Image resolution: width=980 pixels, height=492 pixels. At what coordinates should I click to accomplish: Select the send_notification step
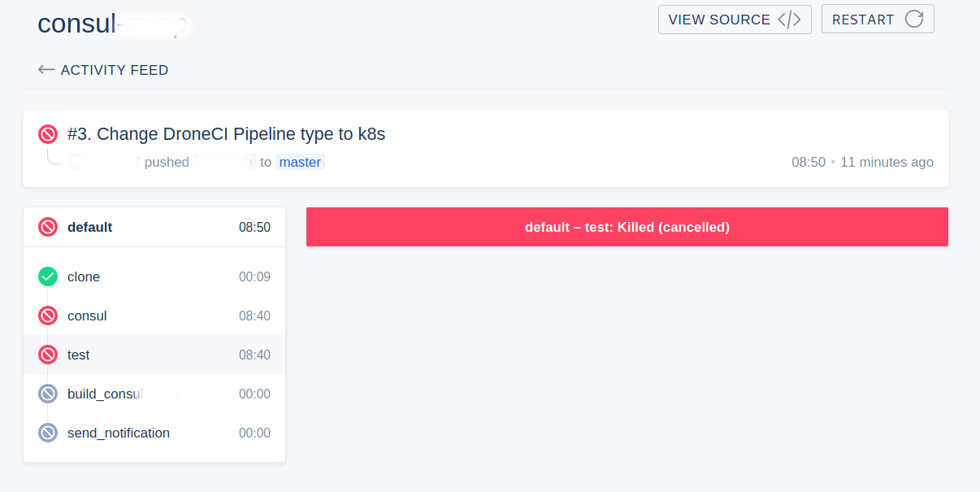(x=154, y=433)
